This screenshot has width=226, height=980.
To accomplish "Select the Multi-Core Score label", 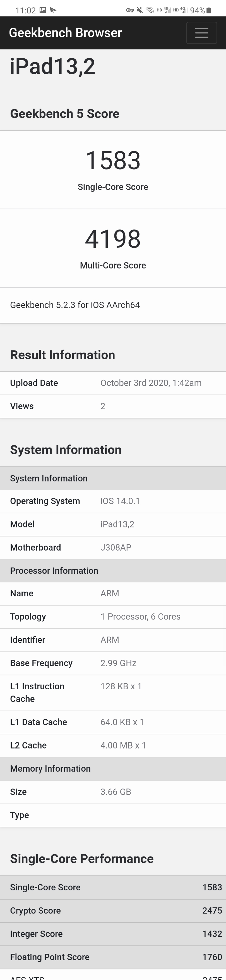I will 113,266.
